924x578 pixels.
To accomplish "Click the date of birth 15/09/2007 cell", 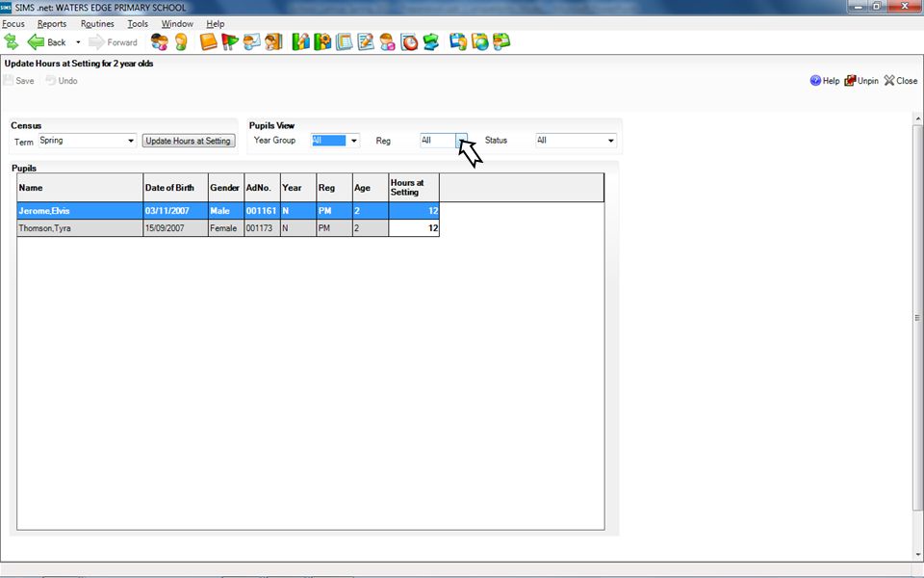I will [175, 228].
